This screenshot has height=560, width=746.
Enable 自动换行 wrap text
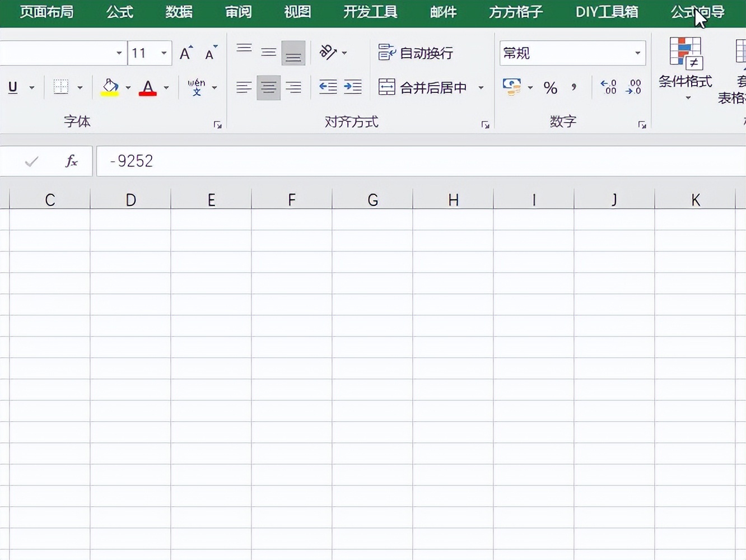pyautogui.click(x=415, y=52)
